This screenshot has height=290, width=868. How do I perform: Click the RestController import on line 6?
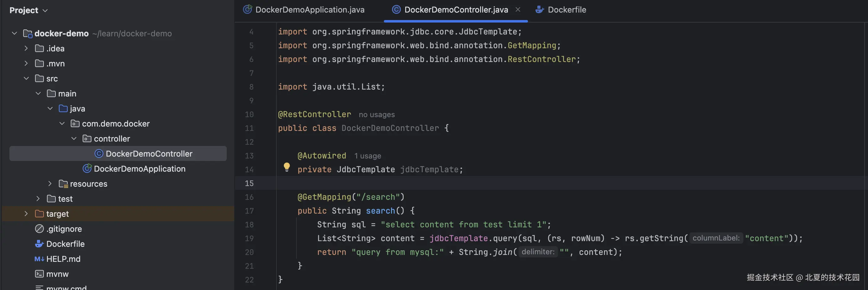point(541,59)
